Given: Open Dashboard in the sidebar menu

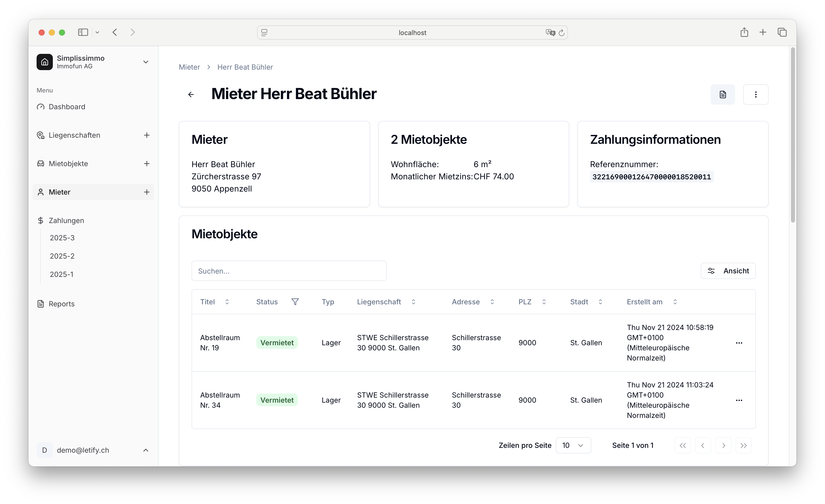Looking at the screenshot, I should 67,107.
